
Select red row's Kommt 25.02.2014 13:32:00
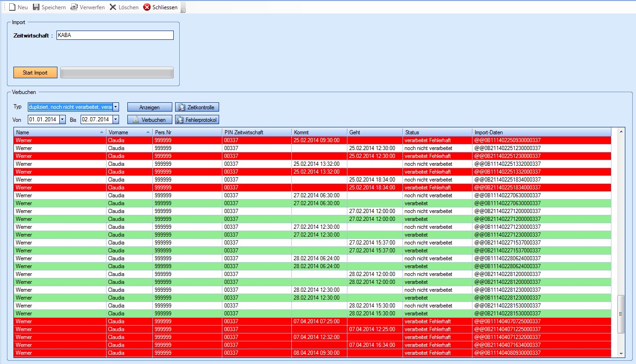pos(319,171)
